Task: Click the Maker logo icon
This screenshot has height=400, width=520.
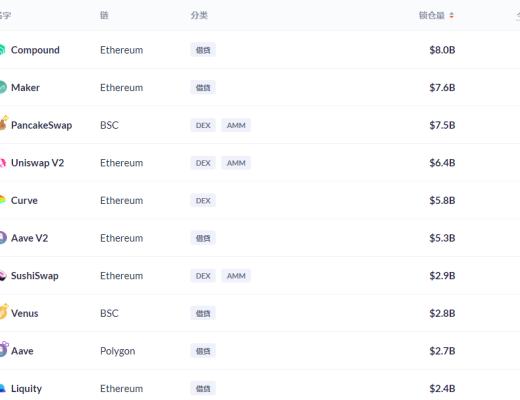Action: coord(3,88)
